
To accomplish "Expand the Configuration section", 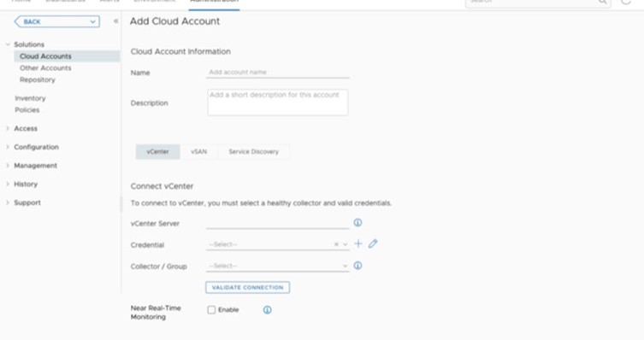I will click(8, 147).
